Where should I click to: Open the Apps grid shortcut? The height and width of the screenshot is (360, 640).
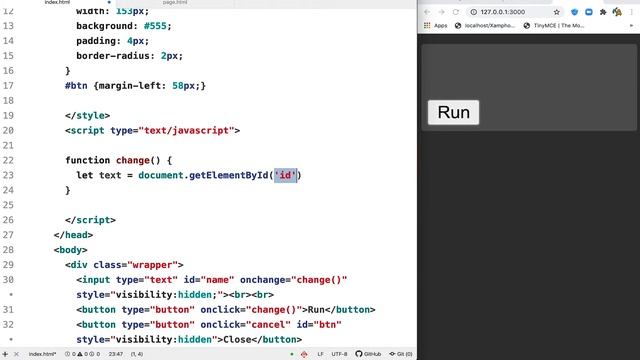(x=436, y=25)
